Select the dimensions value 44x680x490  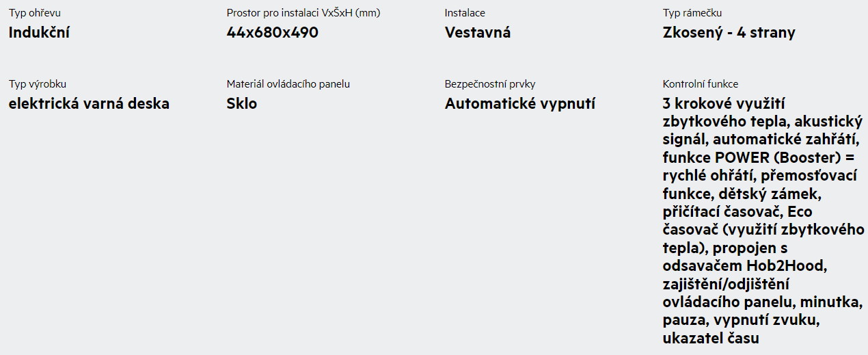tap(273, 32)
